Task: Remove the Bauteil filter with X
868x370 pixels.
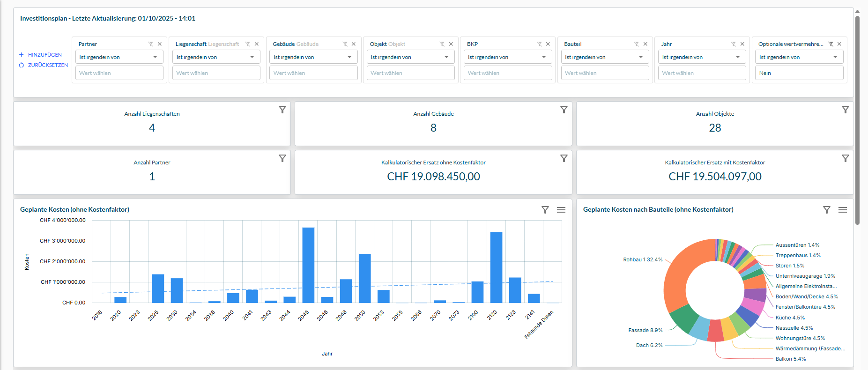Action: pos(645,44)
